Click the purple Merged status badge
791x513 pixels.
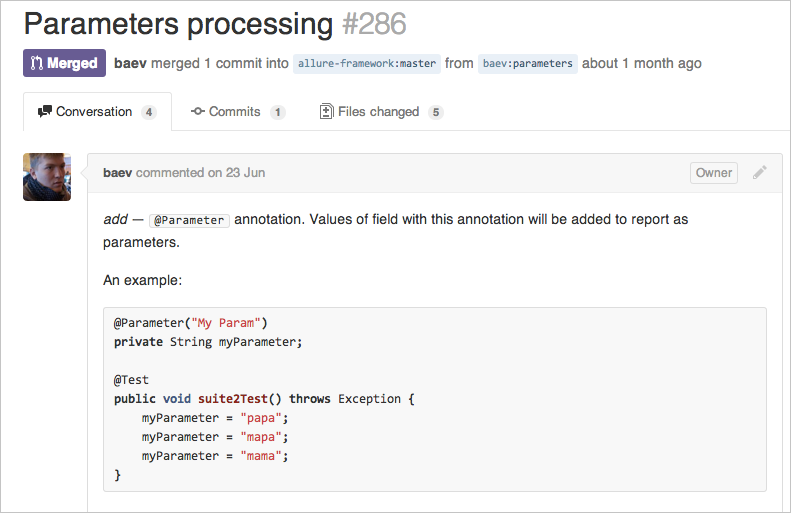coord(64,63)
